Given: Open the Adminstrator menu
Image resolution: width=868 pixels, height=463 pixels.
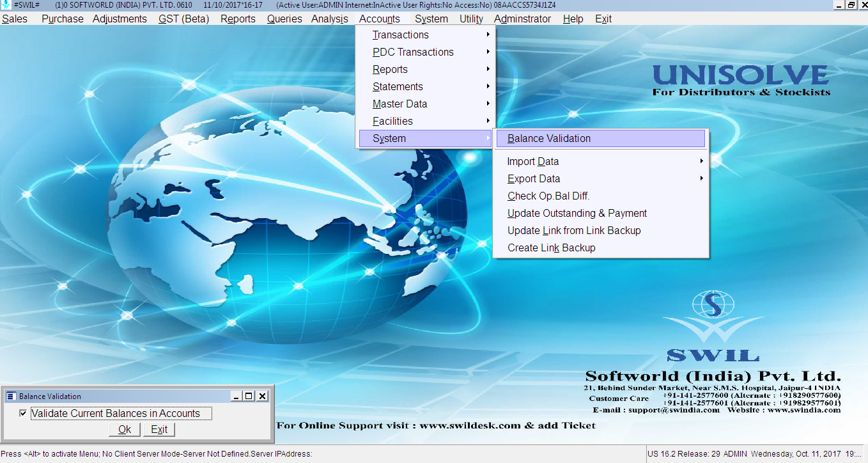Looking at the screenshot, I should point(522,19).
